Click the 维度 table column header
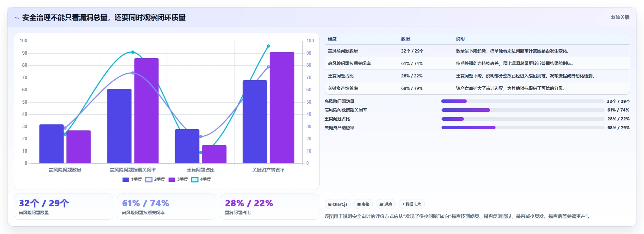Viewport: 644px width, 234px height. point(332,39)
